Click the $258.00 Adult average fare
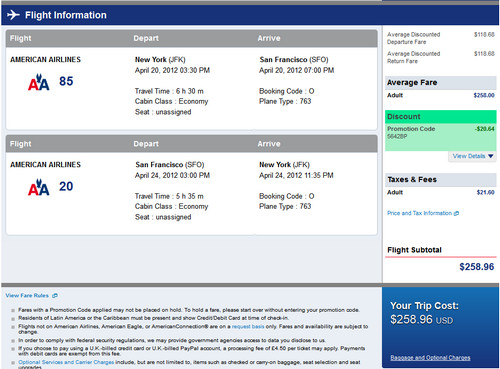 [x=484, y=95]
